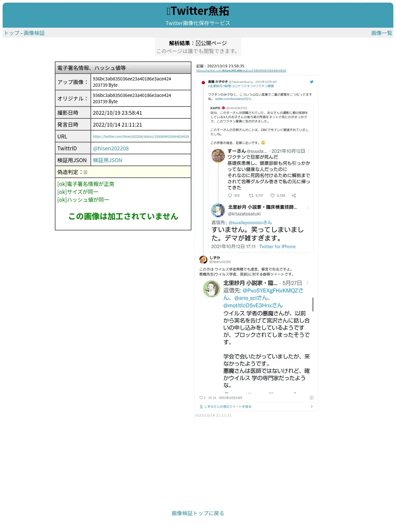Click the 北里紗月 avatar by @kitazatosatuki
The image size is (396, 532).
coord(218,210)
